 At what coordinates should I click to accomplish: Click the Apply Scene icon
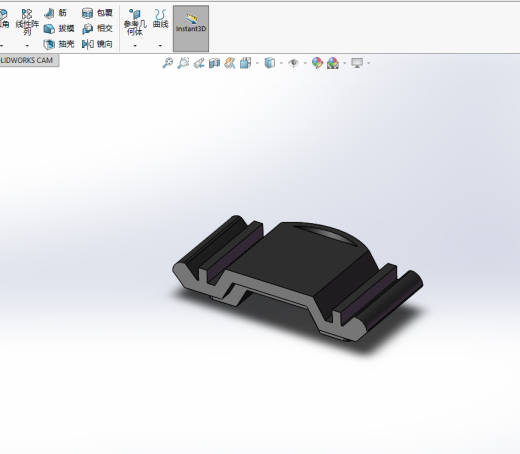[333, 63]
